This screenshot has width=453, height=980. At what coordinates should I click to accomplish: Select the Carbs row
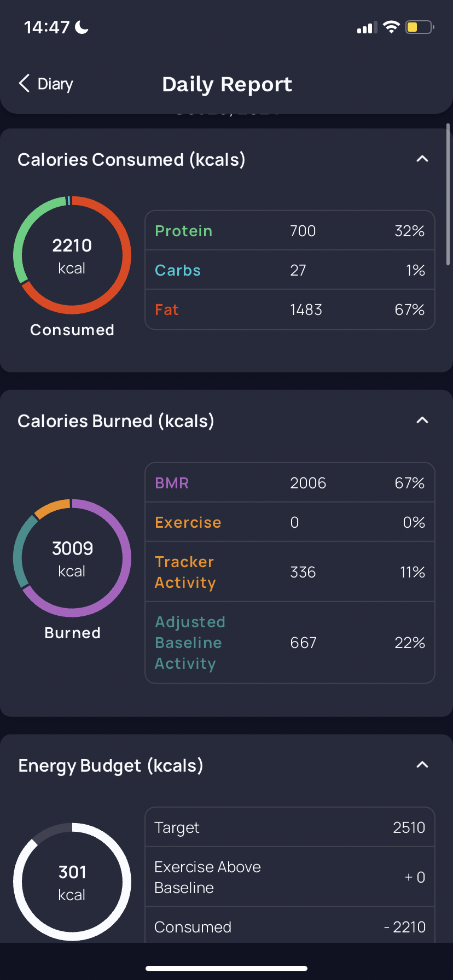(x=289, y=270)
